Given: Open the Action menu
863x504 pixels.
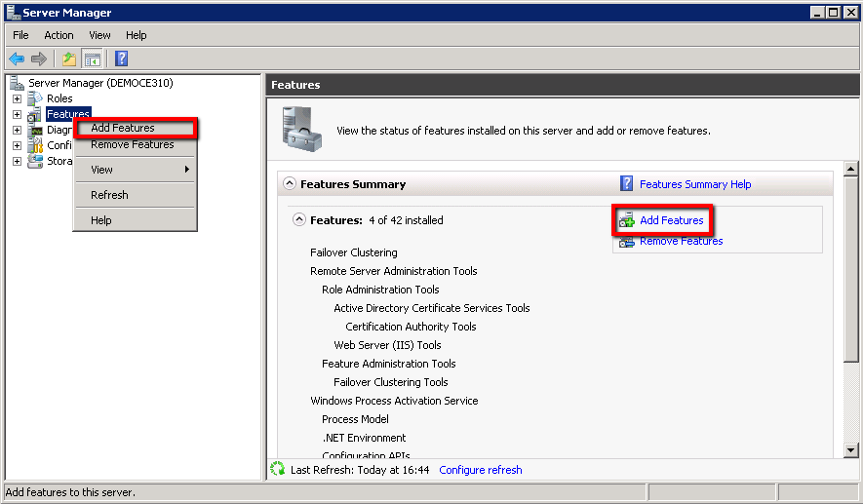Looking at the screenshot, I should 59,35.
